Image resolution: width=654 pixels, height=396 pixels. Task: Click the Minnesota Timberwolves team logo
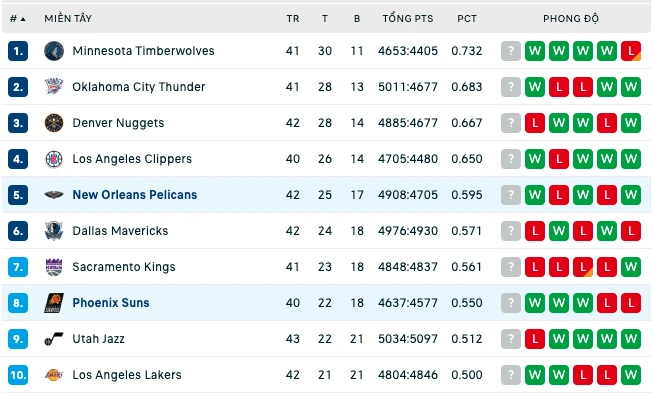click(x=54, y=51)
